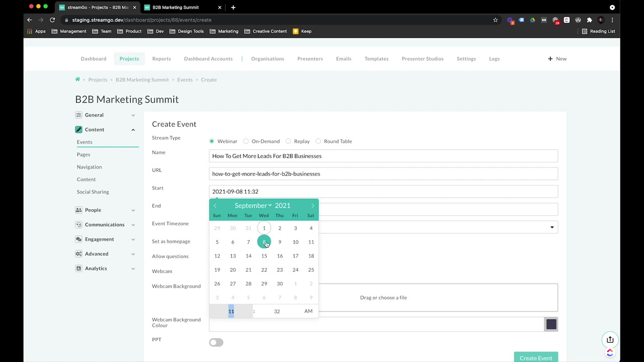Go to next month in calendar
644x362 pixels.
[312, 206]
